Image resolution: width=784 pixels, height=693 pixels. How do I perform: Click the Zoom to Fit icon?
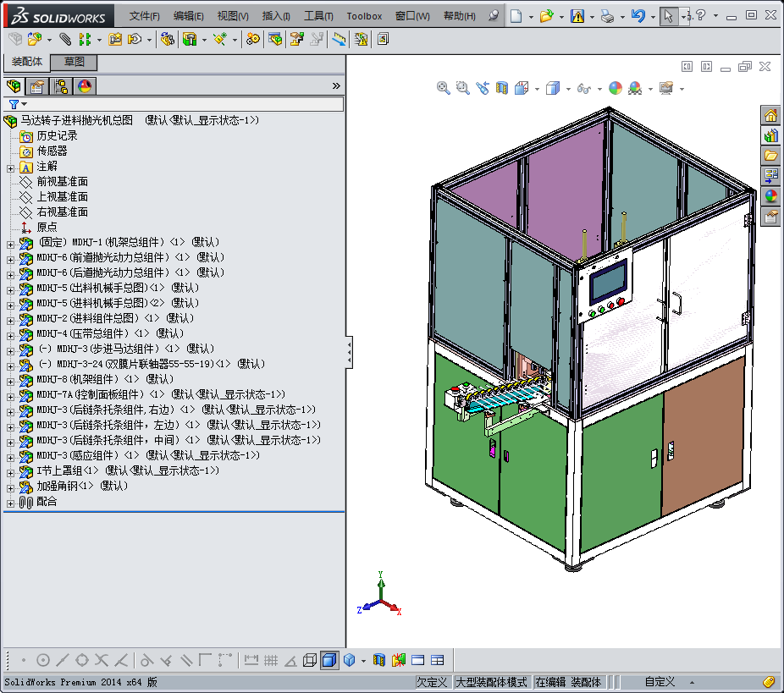click(x=443, y=89)
